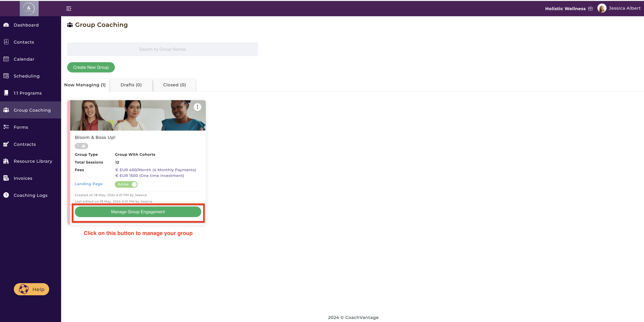Open Jessica Albert profile menu

619,8
